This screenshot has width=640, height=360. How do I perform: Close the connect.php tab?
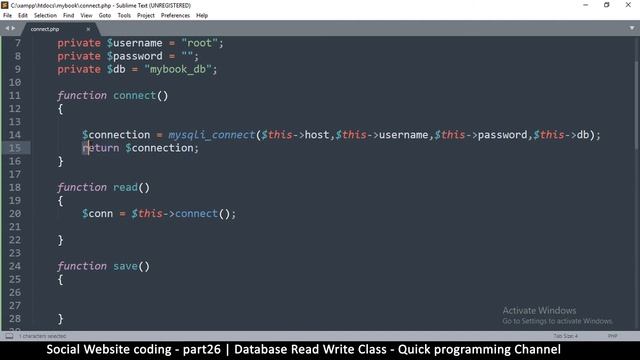(88, 29)
